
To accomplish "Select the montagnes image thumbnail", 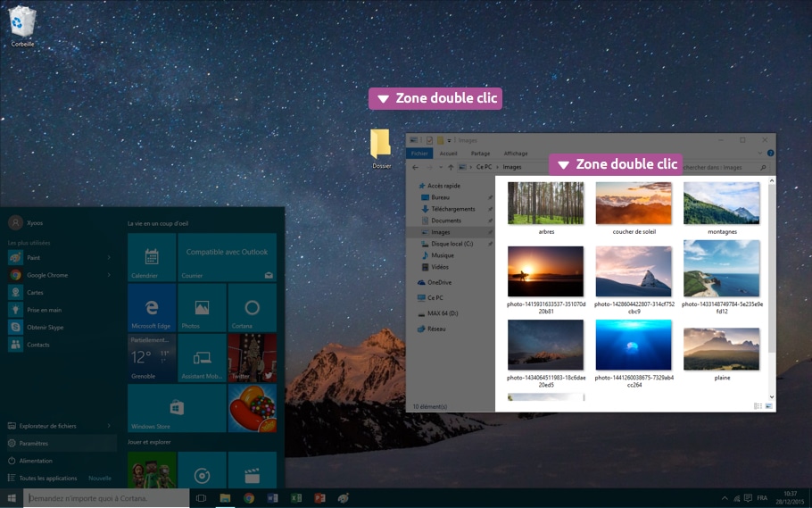I will 722,204.
